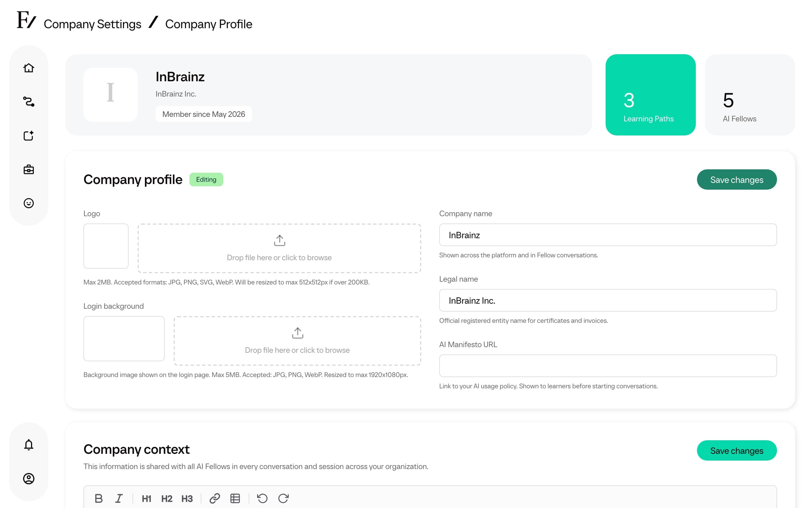Viewport: 812px width, 508px height.
Task: Click 'Shown across the platform' hint text
Action: point(518,255)
